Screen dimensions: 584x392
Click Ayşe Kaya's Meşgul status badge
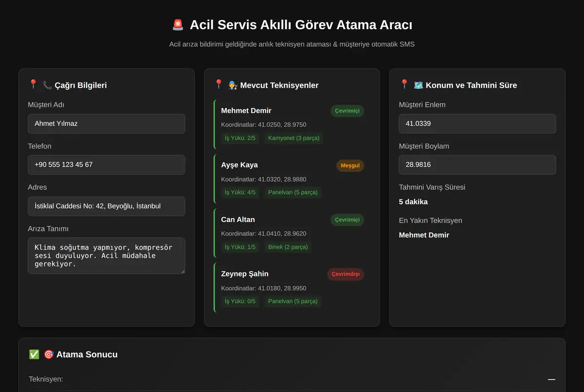point(350,165)
